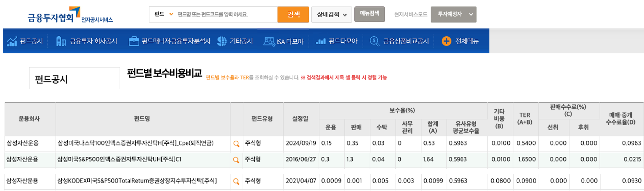Open the 전체메뉴 menu
This screenshot has width=644, height=191.
467,41
